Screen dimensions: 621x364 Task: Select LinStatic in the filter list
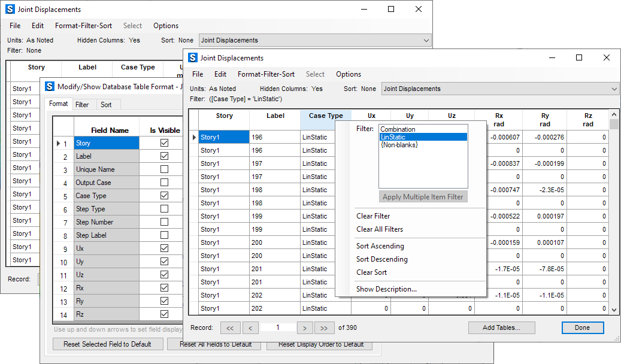click(393, 137)
